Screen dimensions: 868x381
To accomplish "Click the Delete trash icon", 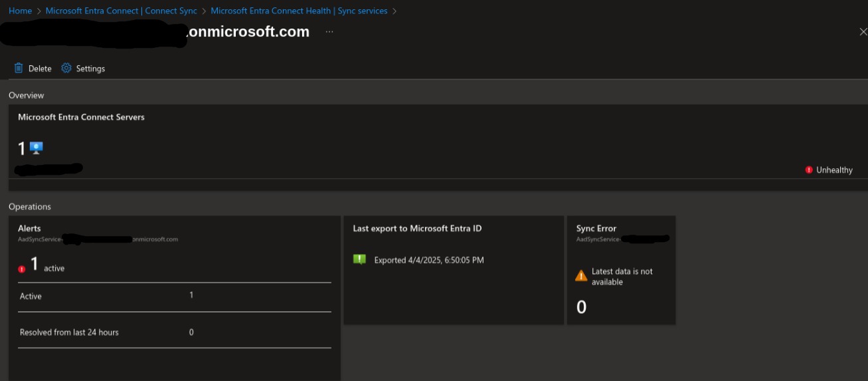I will pyautogui.click(x=19, y=68).
